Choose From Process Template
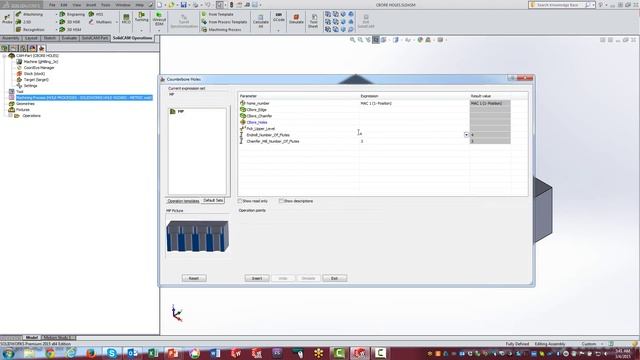This screenshot has height=360, width=640. point(224,22)
